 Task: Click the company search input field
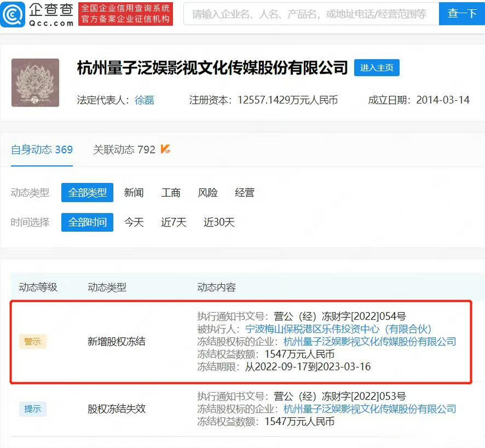tap(311, 14)
